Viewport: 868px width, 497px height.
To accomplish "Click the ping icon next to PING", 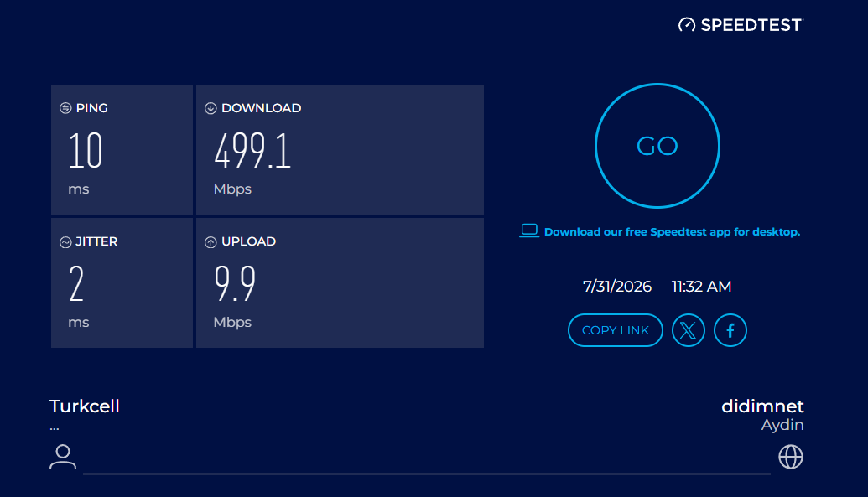I will 65,108.
